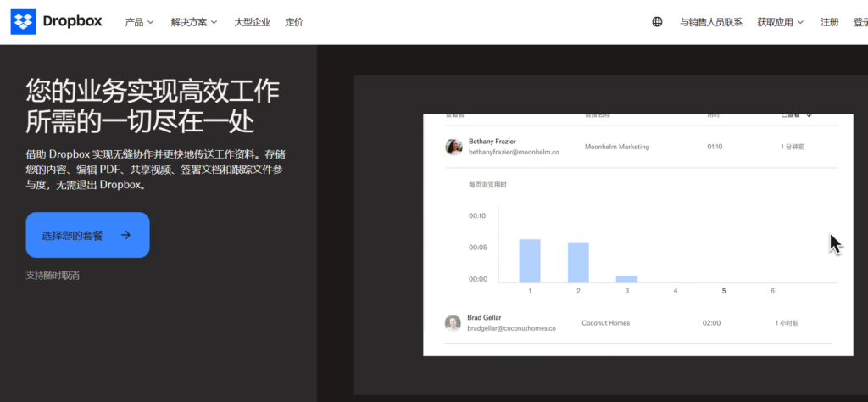Click Bethany Frazier's avatar photo
868x402 pixels.
click(453, 147)
